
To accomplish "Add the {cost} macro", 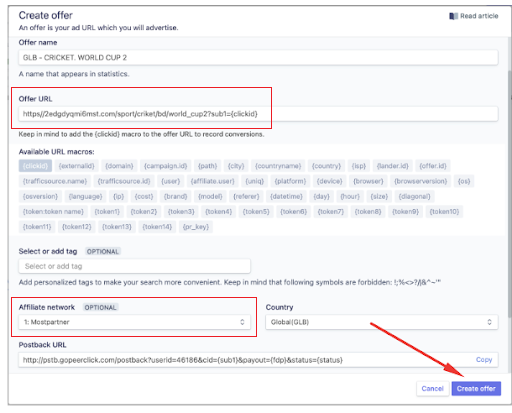I will (144, 197).
